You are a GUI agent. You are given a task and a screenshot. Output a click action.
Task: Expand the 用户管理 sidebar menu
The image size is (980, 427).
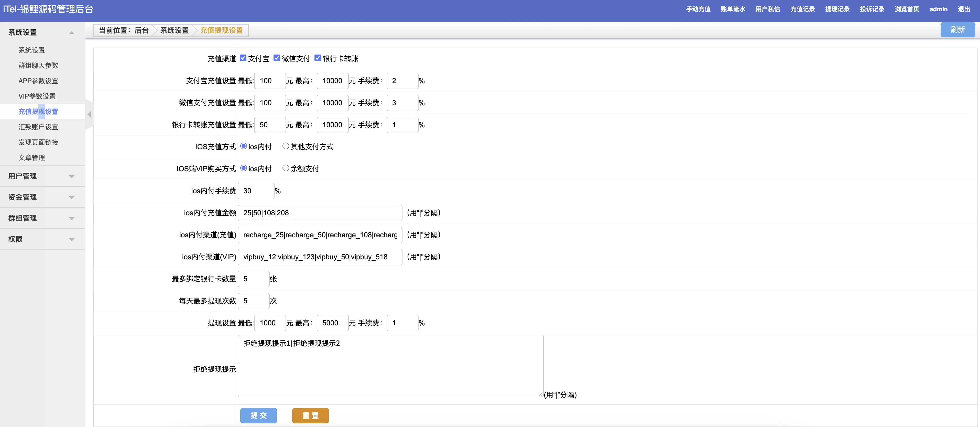click(x=41, y=176)
